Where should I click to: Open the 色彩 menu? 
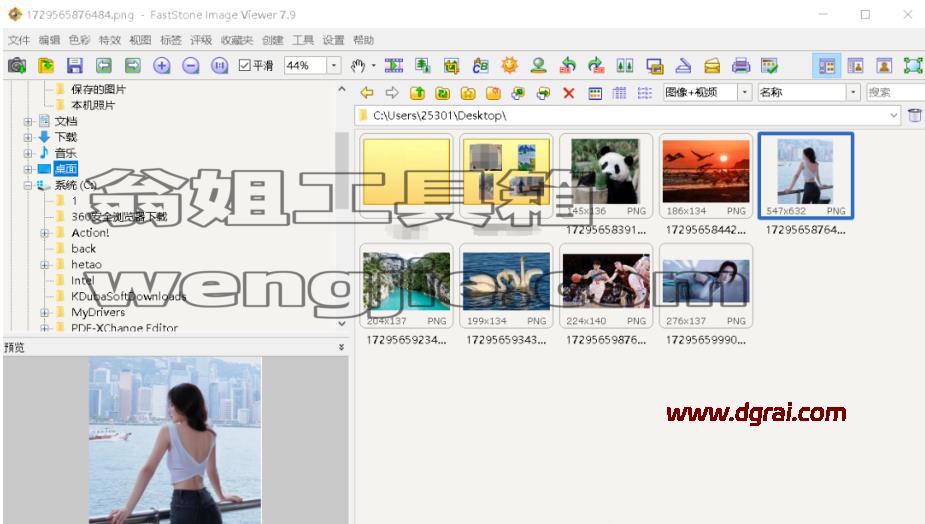pos(79,40)
